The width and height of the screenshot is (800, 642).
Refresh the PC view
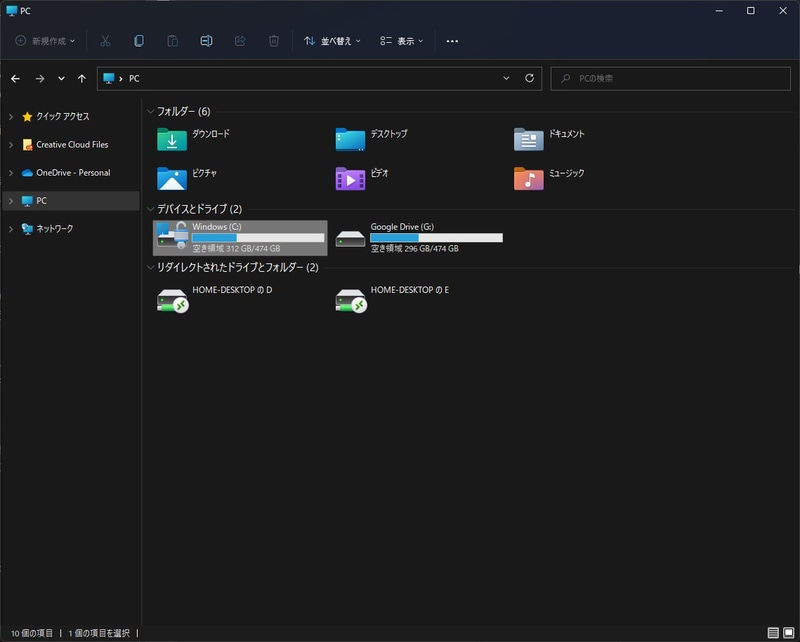click(x=530, y=78)
